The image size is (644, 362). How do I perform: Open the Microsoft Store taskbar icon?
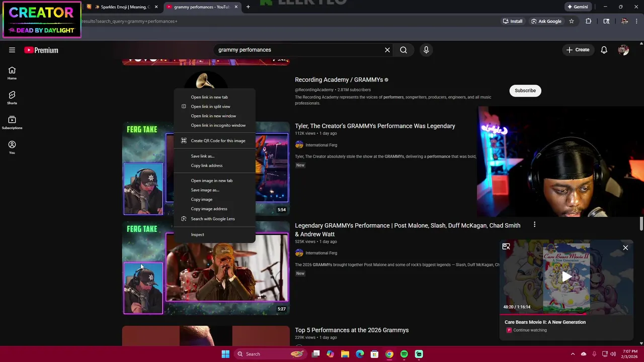[x=374, y=354]
